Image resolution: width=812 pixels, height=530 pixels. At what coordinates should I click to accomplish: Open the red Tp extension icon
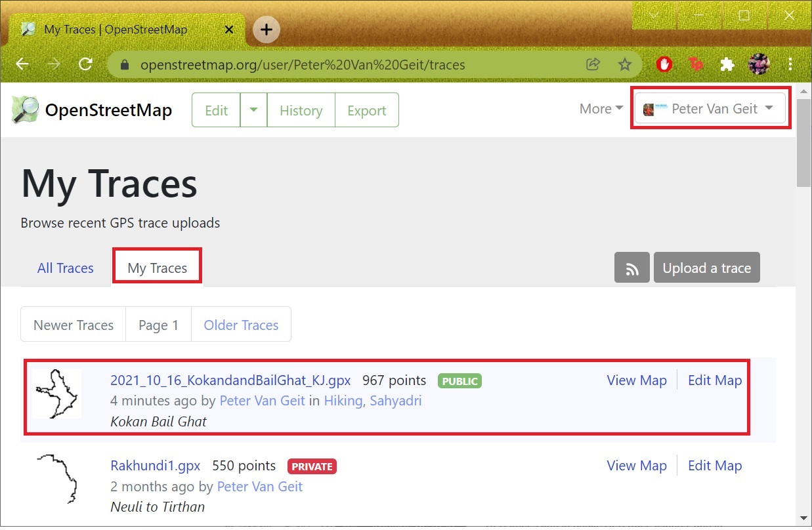click(x=696, y=64)
